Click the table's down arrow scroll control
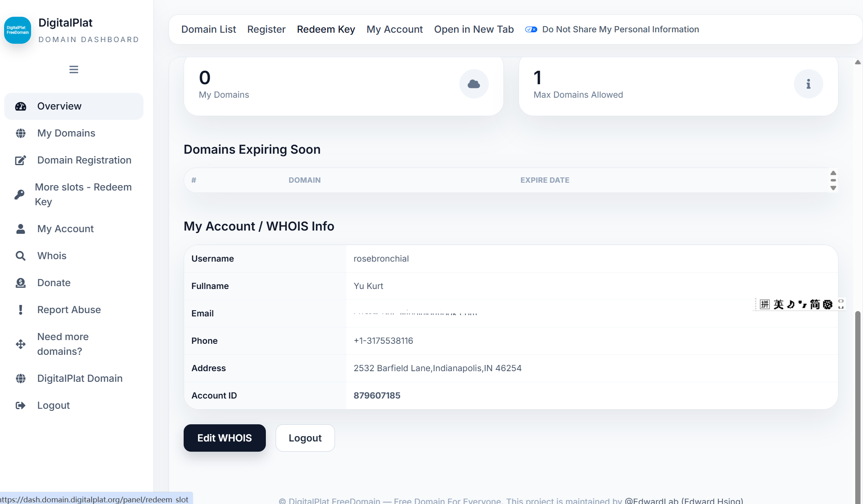Viewport: 863px width, 504px height. point(833,188)
